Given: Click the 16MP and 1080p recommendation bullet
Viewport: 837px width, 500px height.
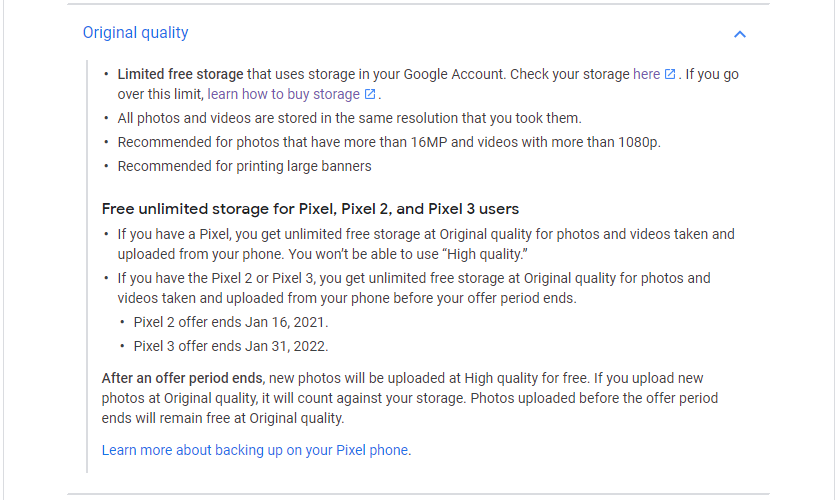Looking at the screenshot, I should 389,142.
